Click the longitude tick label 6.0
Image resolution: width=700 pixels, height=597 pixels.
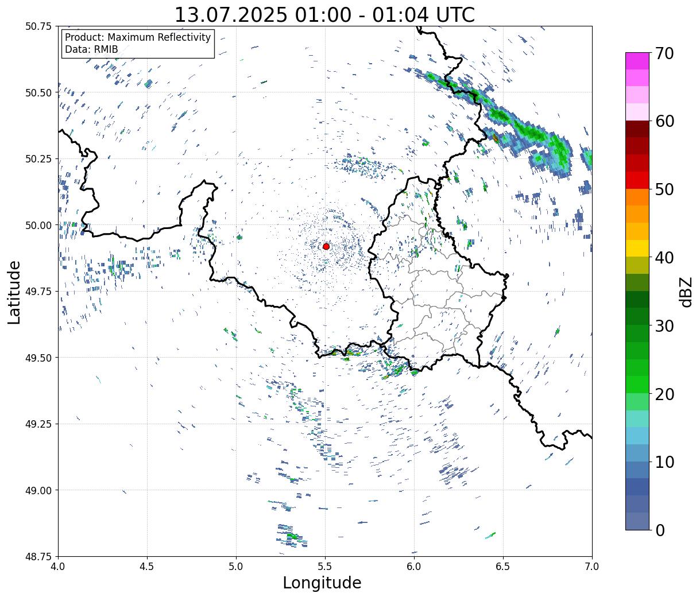pos(414,567)
